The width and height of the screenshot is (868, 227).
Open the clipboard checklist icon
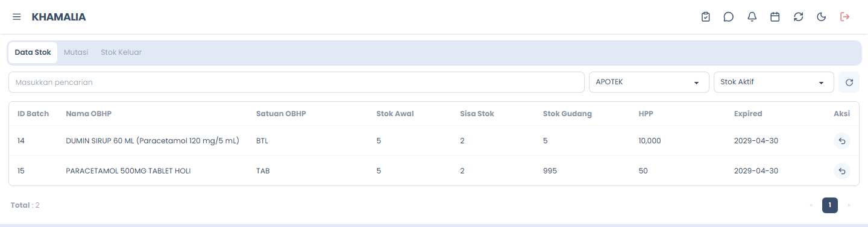point(706,17)
